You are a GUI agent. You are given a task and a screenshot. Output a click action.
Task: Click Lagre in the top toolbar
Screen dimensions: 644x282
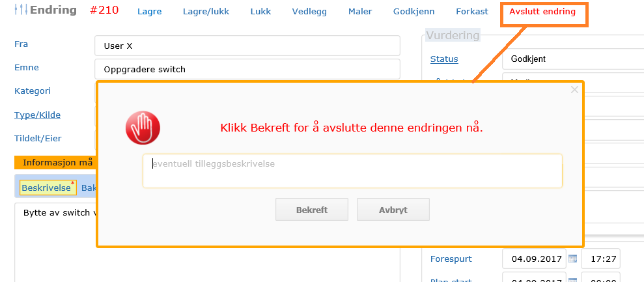click(150, 12)
